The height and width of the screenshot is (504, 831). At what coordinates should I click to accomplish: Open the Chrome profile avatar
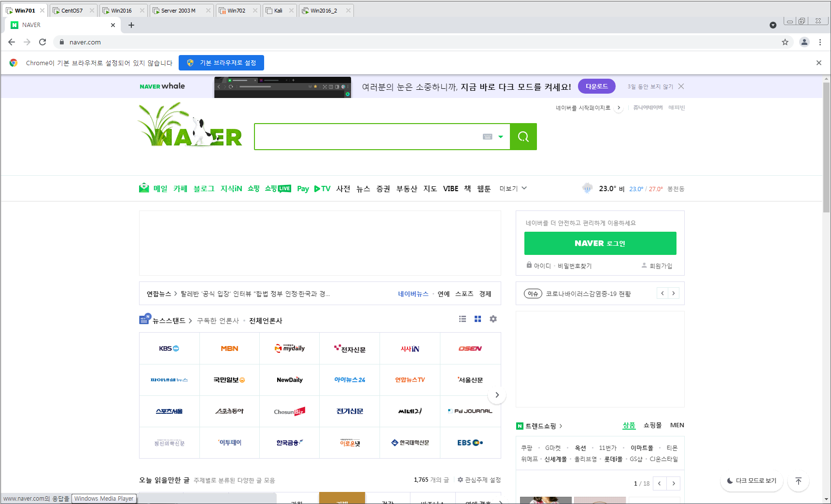pos(804,42)
